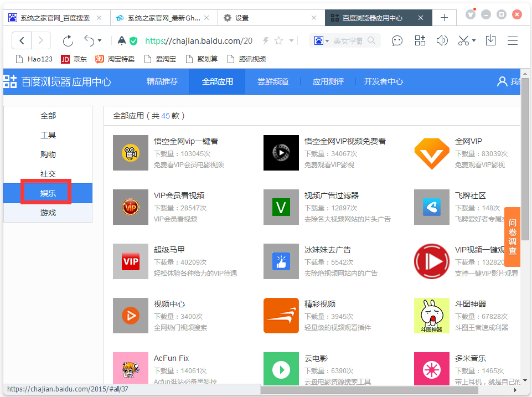532x397 pixels.
Task: Open 悟空全网VIP视频免费看 app icon
Action: click(281, 153)
